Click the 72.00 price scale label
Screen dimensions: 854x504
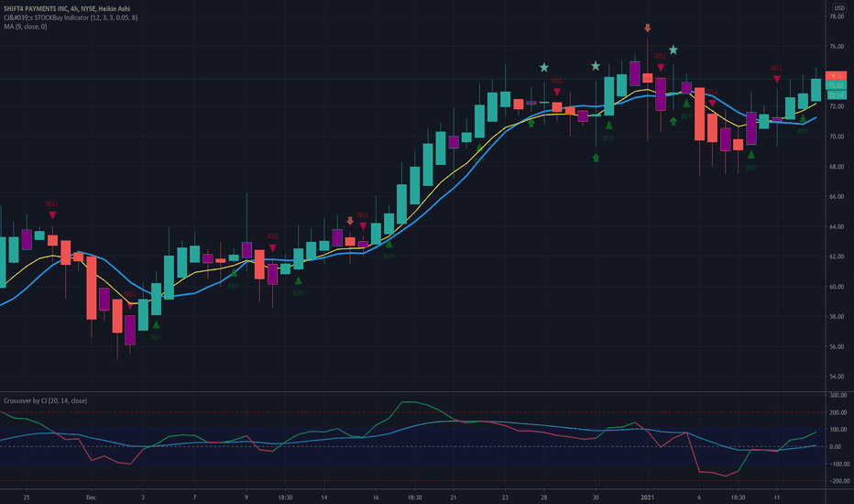click(x=837, y=107)
